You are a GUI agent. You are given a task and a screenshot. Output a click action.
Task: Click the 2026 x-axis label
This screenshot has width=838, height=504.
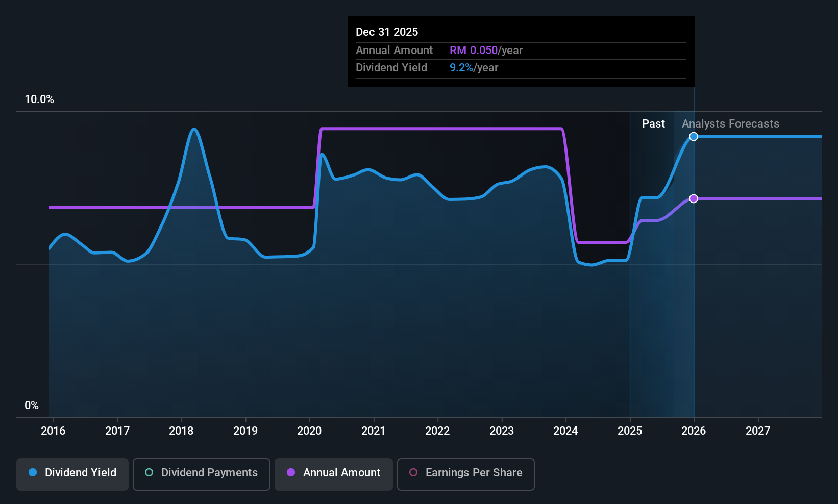tap(694, 431)
